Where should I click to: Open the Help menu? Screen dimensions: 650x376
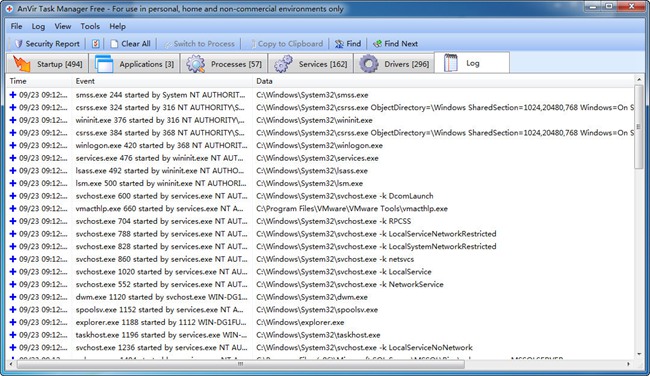click(117, 26)
